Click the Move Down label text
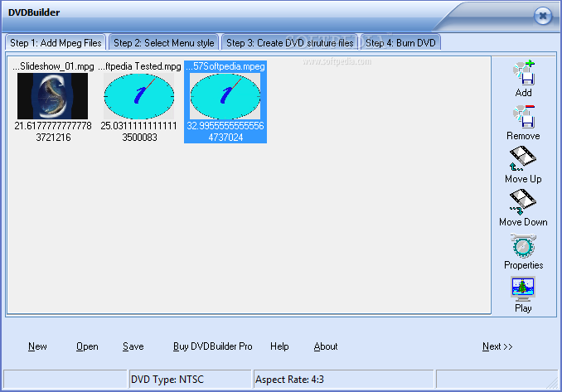 coord(523,222)
